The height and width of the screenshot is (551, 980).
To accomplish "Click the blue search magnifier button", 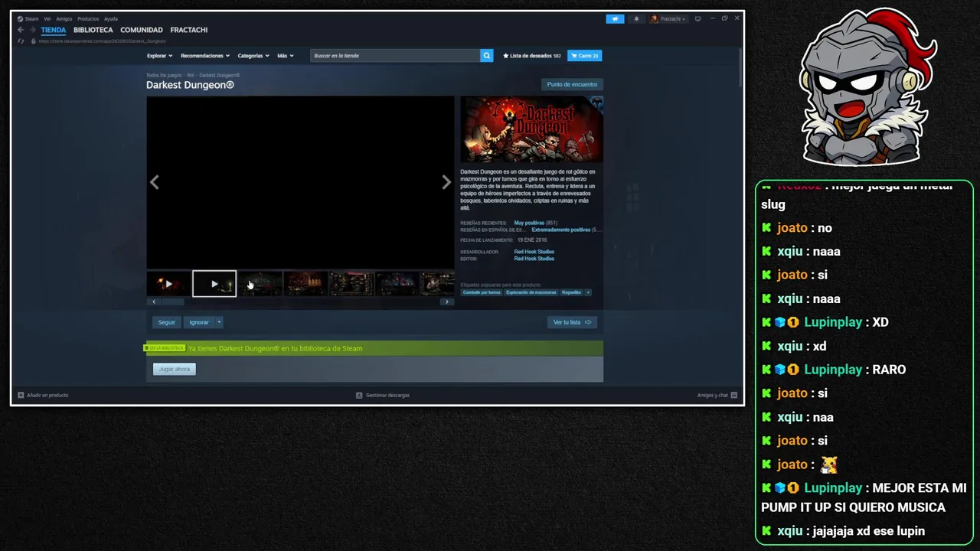I will coord(486,56).
